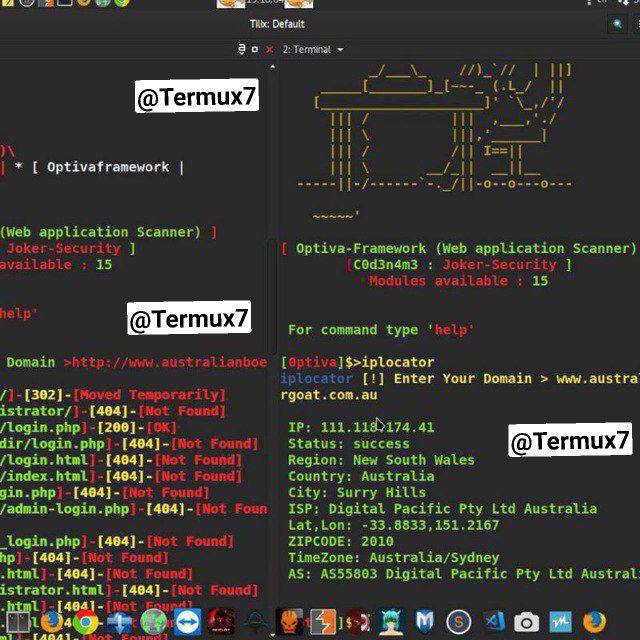Maximize terminal 2 pane toggle
Viewport: 640px width, 640px height.
coord(255,49)
